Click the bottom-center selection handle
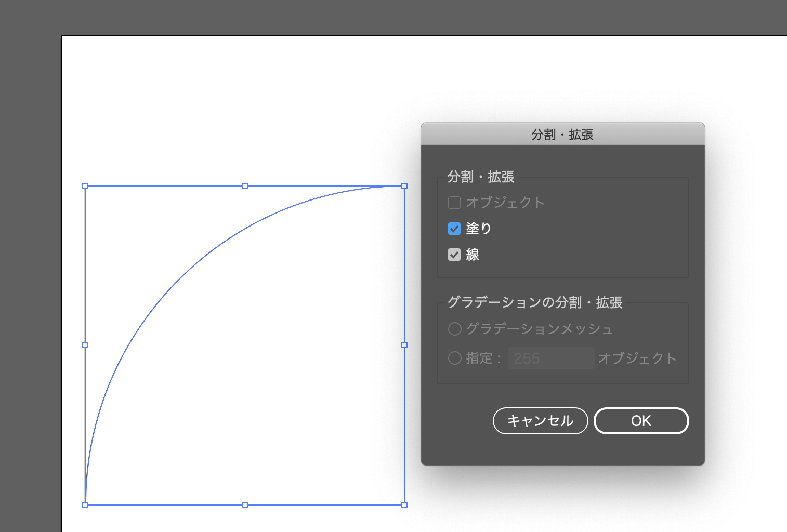 pyautogui.click(x=245, y=504)
